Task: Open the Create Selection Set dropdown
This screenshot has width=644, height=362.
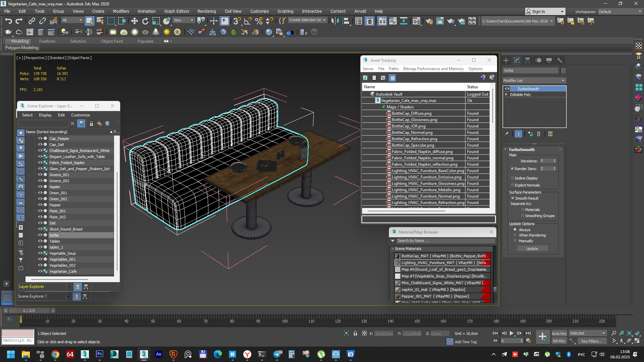Action: [307, 20]
